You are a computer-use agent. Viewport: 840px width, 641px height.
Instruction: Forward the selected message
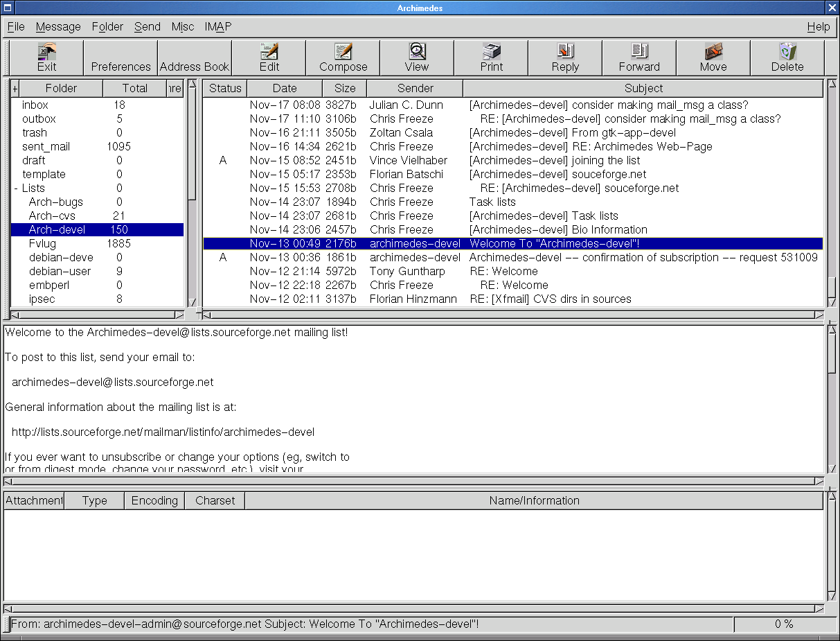(638, 58)
